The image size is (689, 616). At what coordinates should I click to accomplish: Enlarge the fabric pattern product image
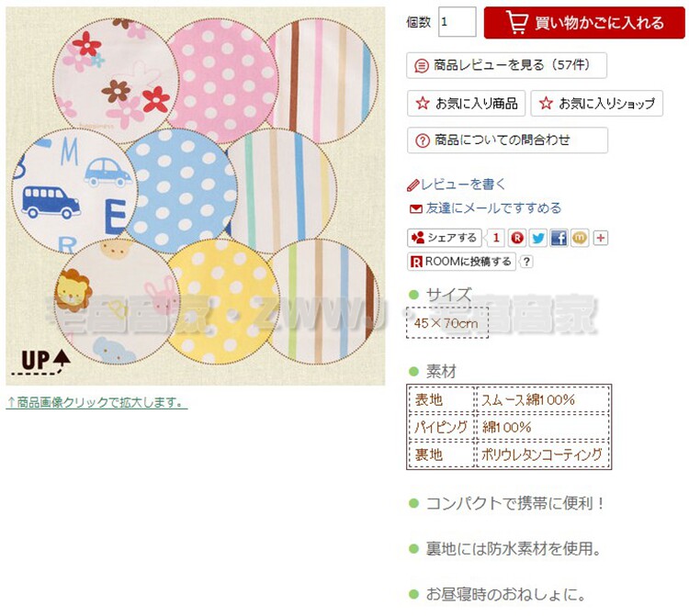coord(196,196)
